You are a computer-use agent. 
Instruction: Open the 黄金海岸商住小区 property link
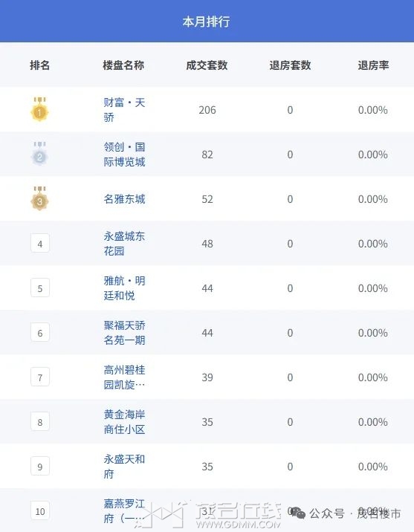124,422
